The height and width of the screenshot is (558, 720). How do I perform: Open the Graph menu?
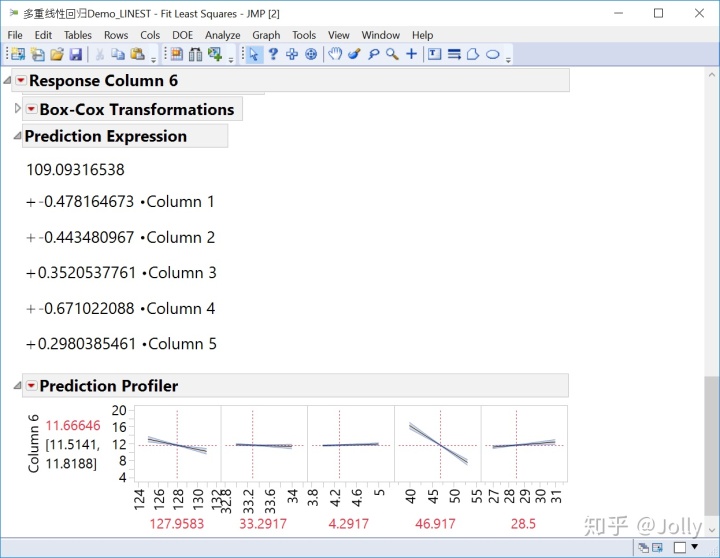[x=266, y=35]
